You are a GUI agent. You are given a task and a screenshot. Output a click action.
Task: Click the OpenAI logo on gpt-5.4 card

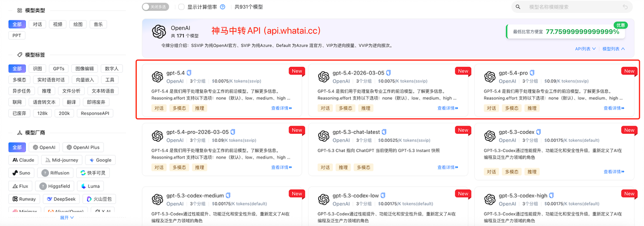pos(157,77)
